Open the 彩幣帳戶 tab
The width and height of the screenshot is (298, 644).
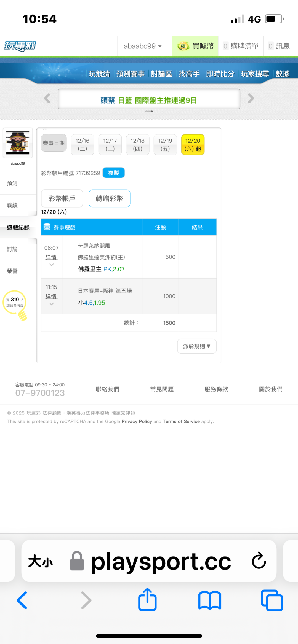tap(62, 198)
